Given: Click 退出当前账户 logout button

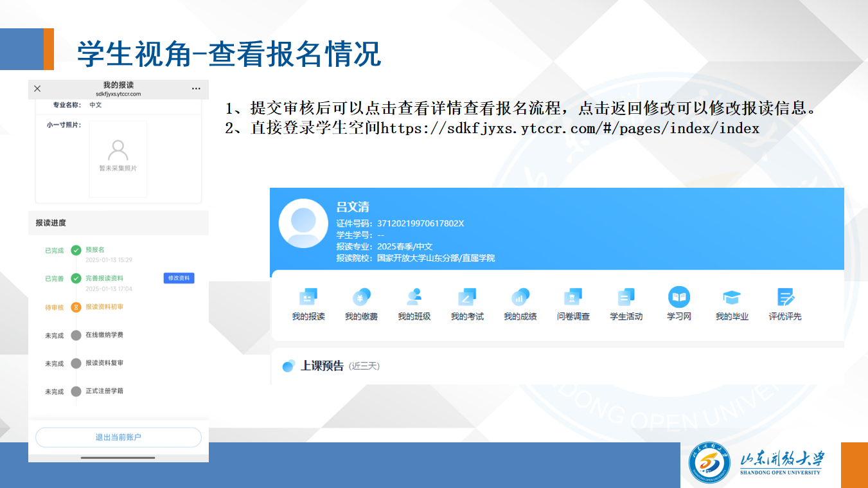Looking at the screenshot, I should pyautogui.click(x=118, y=437).
